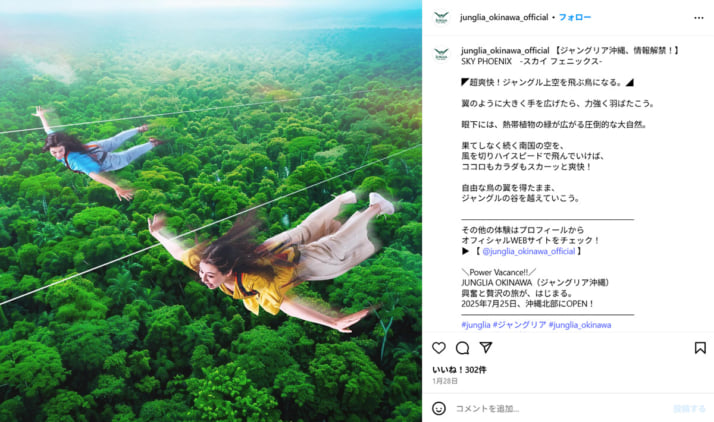The image size is (714, 422).
Task: Click the Sky Phoenix jungle photo
Action: (x=211, y=211)
